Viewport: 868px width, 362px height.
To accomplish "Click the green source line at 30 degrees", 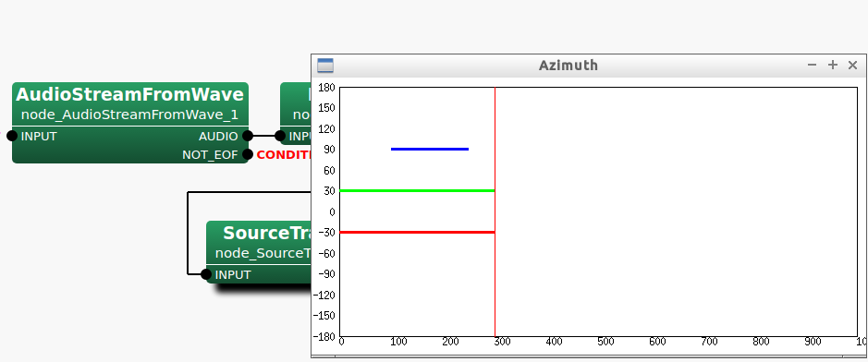I will tap(417, 190).
